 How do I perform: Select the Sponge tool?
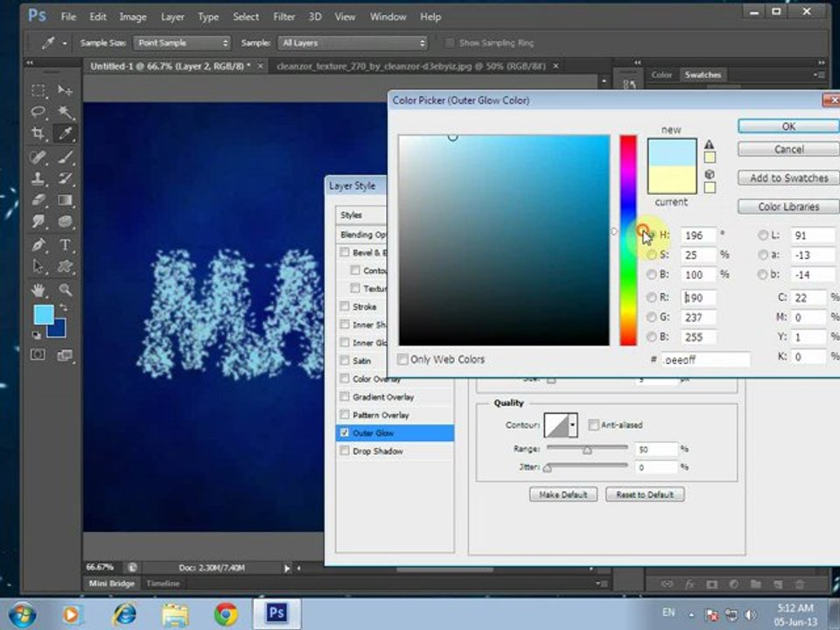tap(65, 220)
